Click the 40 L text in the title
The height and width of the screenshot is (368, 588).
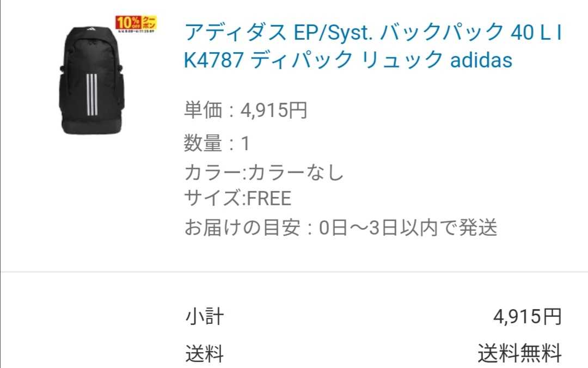click(x=531, y=32)
